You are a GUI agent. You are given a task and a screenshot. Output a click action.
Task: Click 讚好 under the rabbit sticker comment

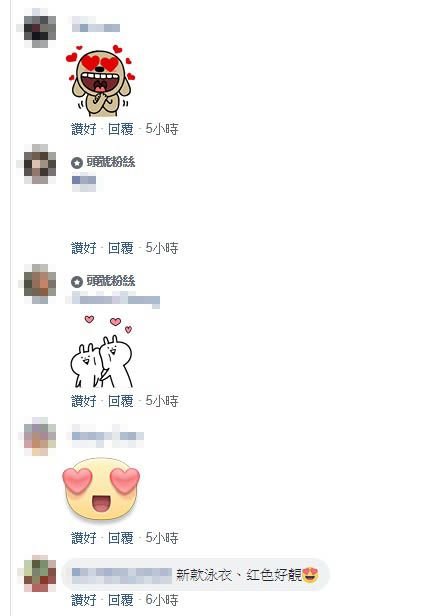pyautogui.click(x=84, y=401)
